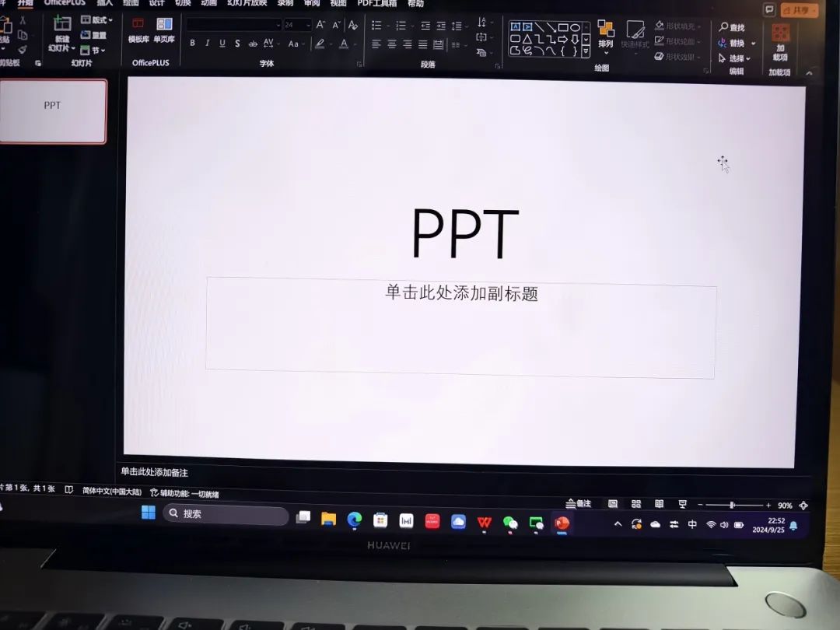
Task: Adjust the zoom slider handle
Action: (x=733, y=505)
